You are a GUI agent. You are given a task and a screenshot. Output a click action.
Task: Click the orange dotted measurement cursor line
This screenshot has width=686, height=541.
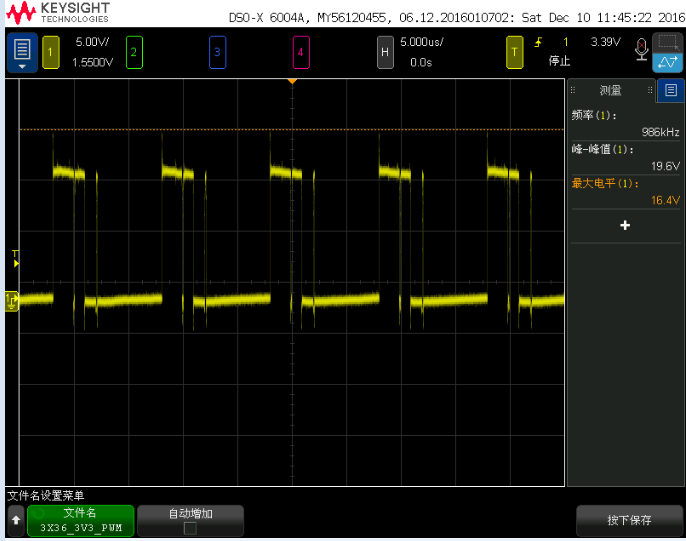pyautogui.click(x=292, y=129)
